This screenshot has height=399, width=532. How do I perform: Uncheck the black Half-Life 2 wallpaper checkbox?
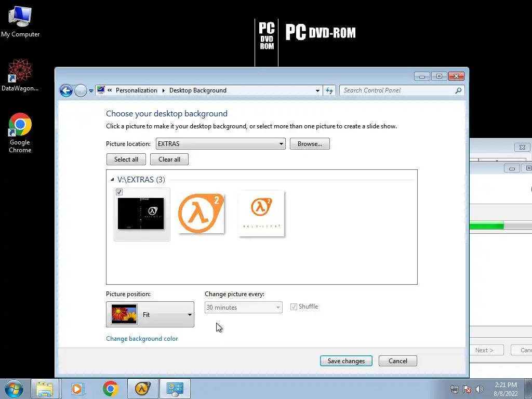[x=119, y=192]
